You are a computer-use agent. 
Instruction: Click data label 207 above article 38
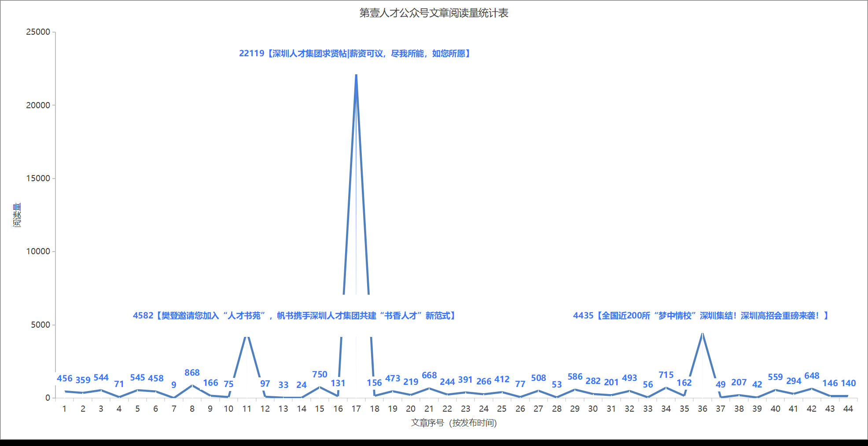739,382
